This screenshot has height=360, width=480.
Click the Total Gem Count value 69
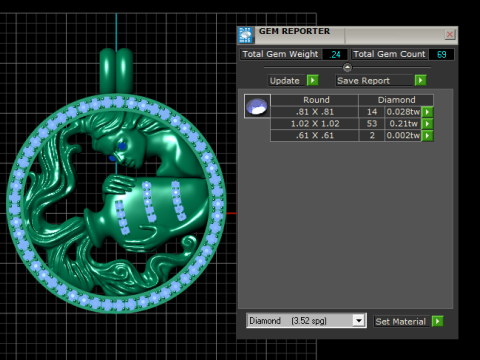point(441,54)
